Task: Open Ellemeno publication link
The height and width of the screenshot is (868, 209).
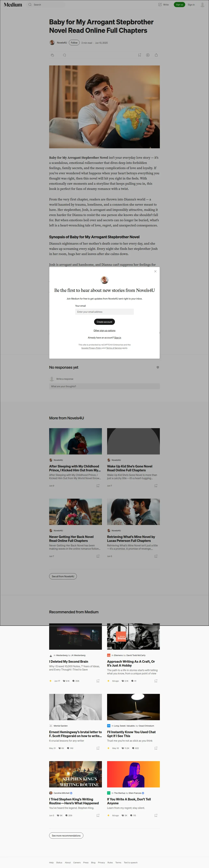Action: (118, 655)
